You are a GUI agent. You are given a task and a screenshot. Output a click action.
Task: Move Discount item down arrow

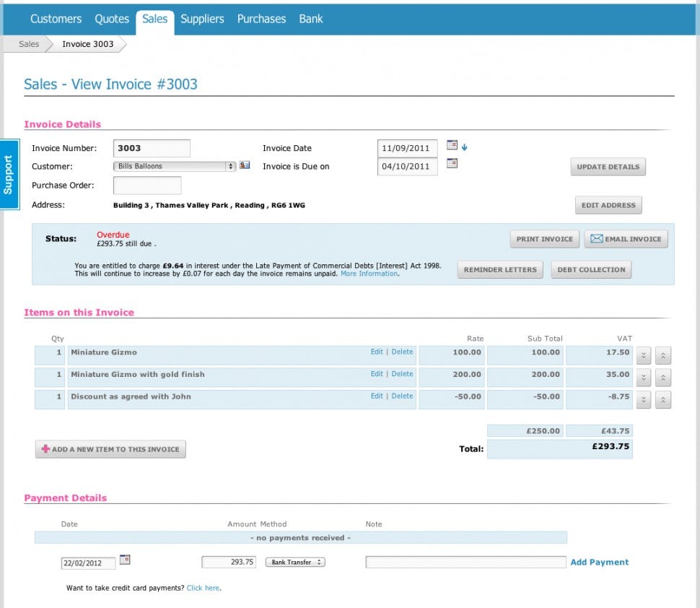(643, 399)
